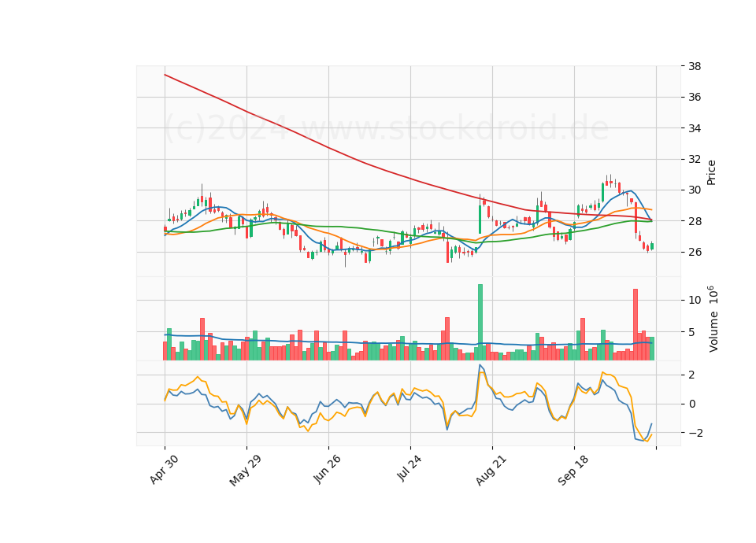Click the 30 price axis value
This screenshot has width=756, height=543.
pos(695,190)
